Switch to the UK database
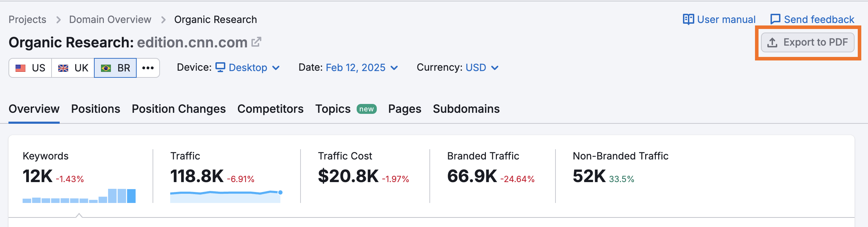This screenshot has height=227, width=868. click(73, 68)
